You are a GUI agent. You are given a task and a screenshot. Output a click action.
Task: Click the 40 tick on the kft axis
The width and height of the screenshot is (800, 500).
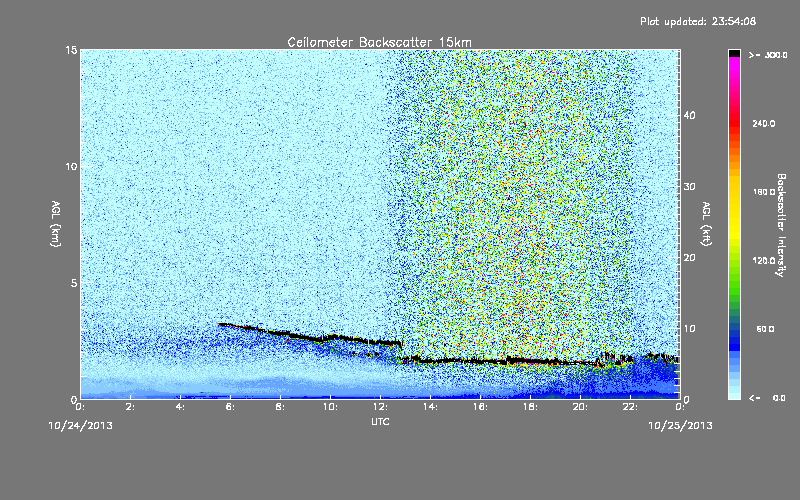[x=689, y=115]
